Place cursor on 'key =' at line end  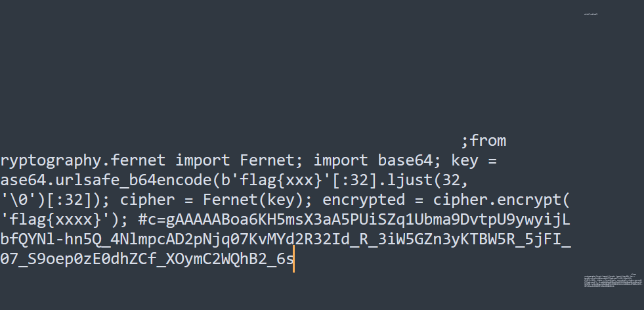475,160
